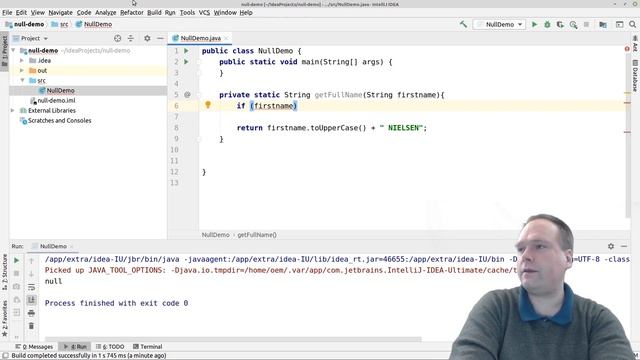Viewport: 640px width, 360px height.
Task: Click the Run console horizontal scrollbar
Action: click(x=233, y=339)
